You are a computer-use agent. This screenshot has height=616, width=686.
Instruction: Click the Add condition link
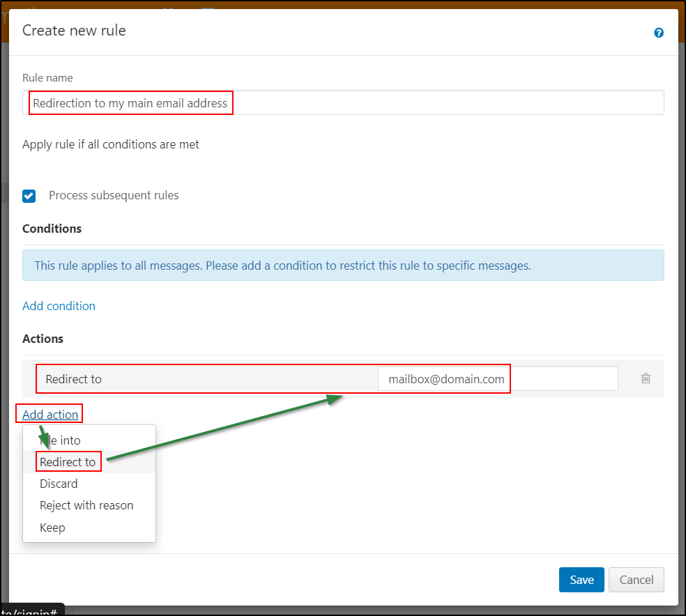tap(59, 305)
